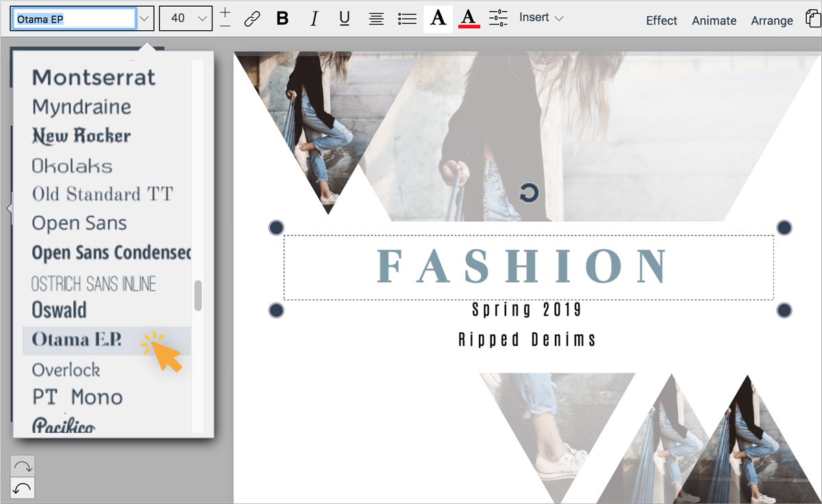Open the Arrange menu
This screenshot has width=822, height=504.
click(772, 21)
